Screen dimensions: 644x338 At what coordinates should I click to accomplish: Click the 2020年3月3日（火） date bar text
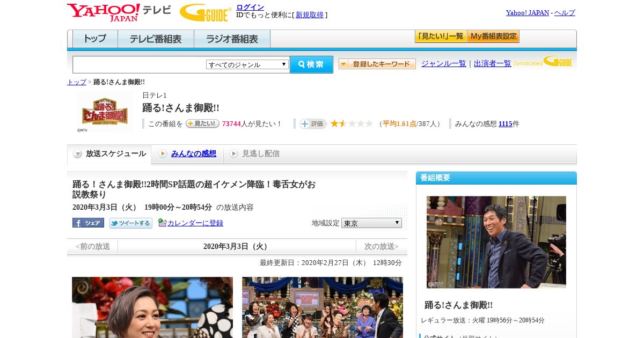coord(237,247)
